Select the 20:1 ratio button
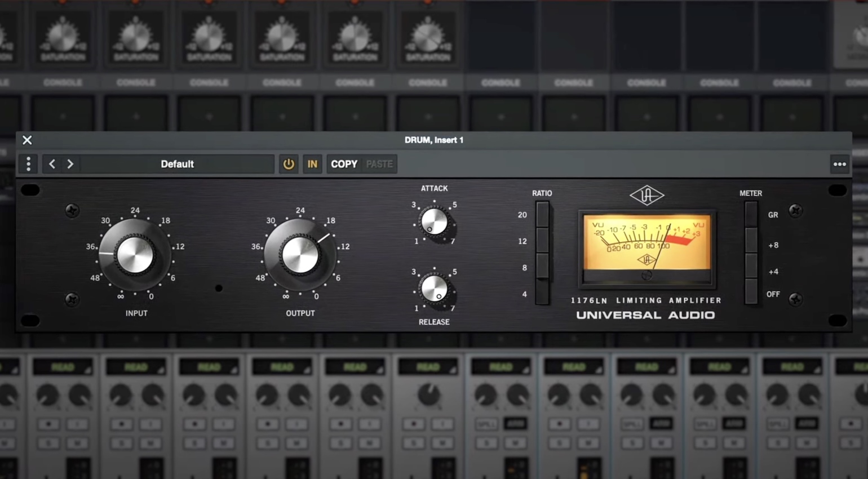The height and width of the screenshot is (479, 868). pos(541,215)
